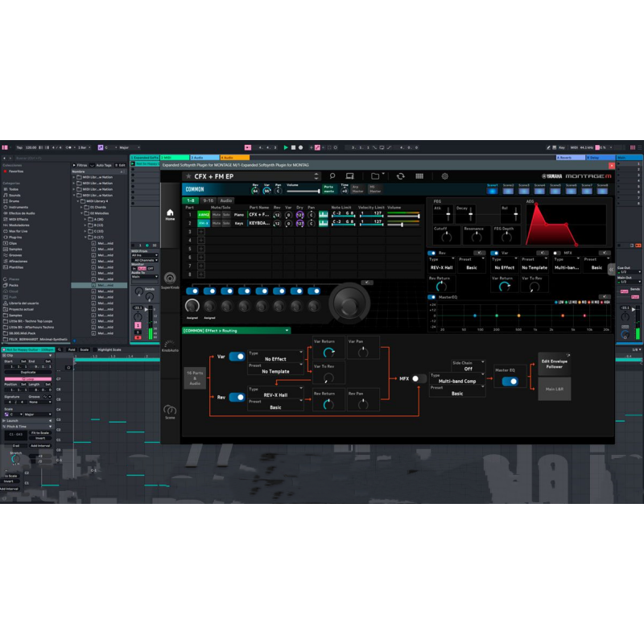
Task: Add a part in slot 8
Action: pyautogui.click(x=200, y=275)
